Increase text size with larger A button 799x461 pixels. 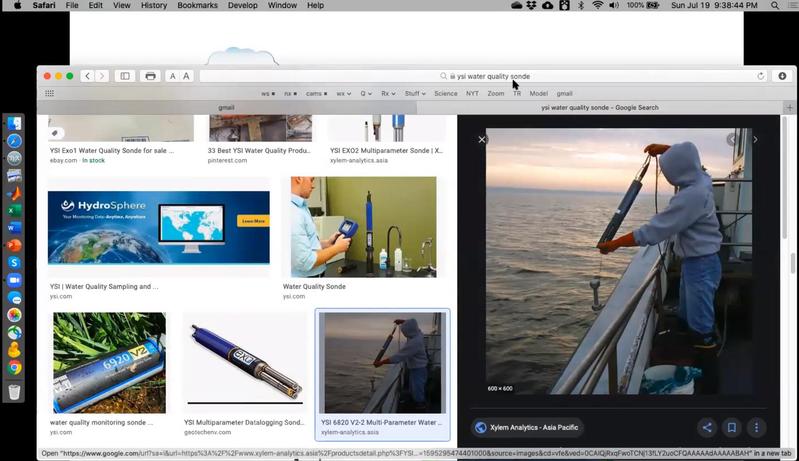(186, 76)
